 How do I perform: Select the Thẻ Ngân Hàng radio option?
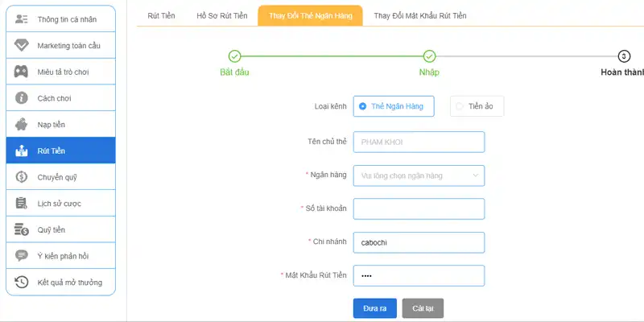(x=364, y=106)
